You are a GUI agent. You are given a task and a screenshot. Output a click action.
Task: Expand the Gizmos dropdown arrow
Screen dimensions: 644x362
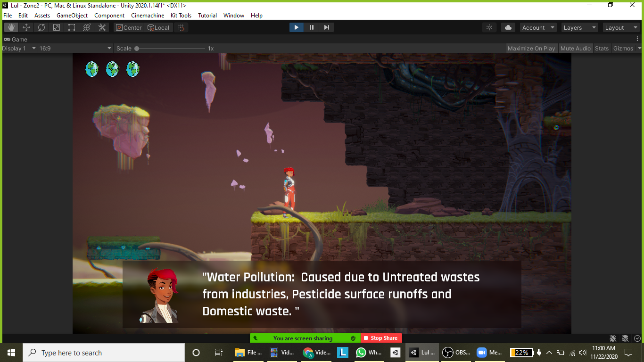[639, 48]
